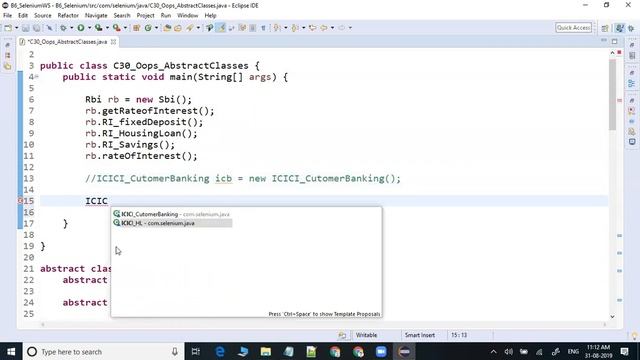Open the Navigate menu

click(x=96, y=16)
